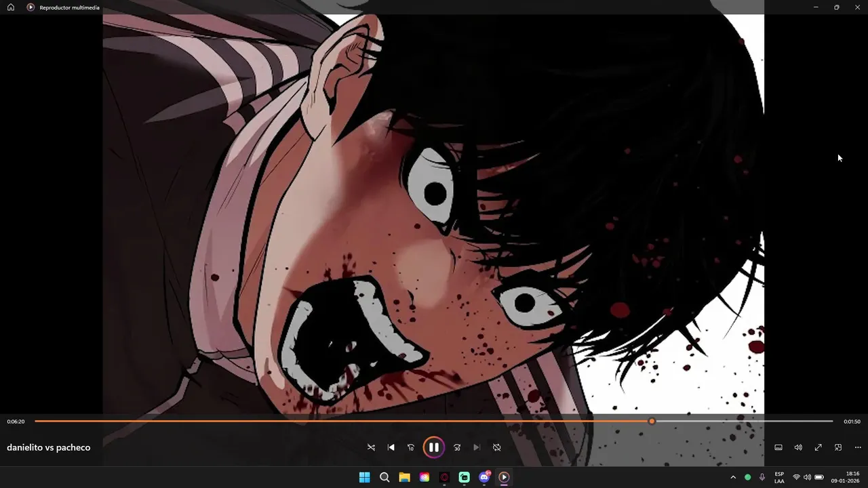Skip forward 30 seconds
Viewport: 868px width, 488px height.
[x=457, y=447]
